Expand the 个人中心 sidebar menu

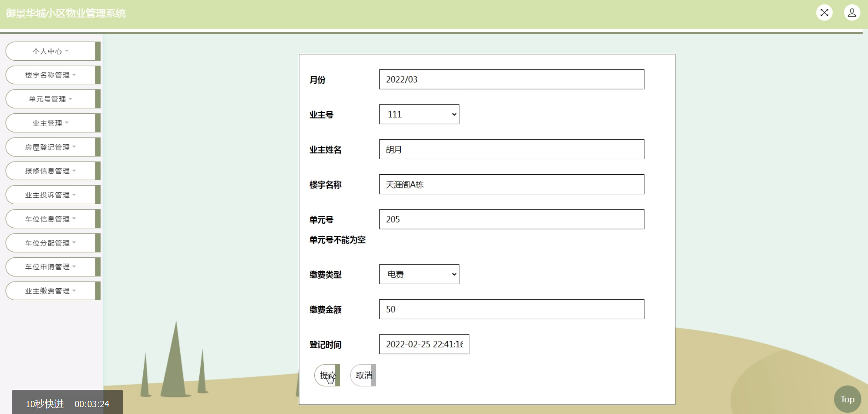pyautogui.click(x=50, y=51)
